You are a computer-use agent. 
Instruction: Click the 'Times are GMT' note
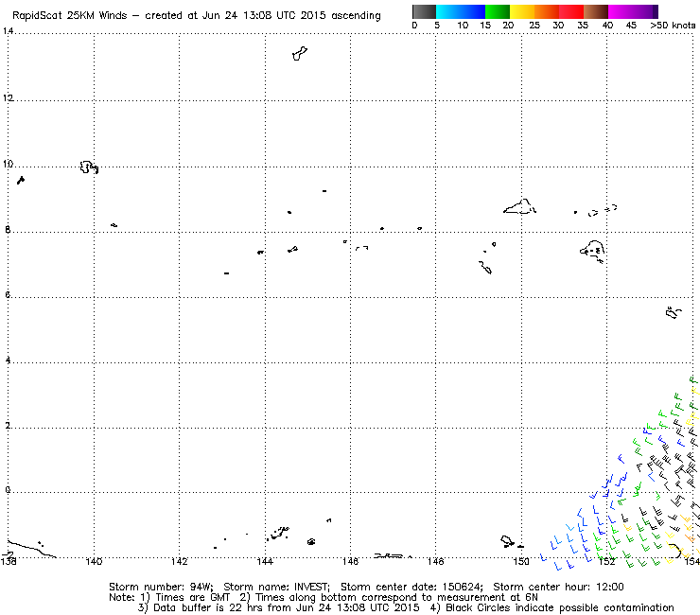click(x=192, y=597)
